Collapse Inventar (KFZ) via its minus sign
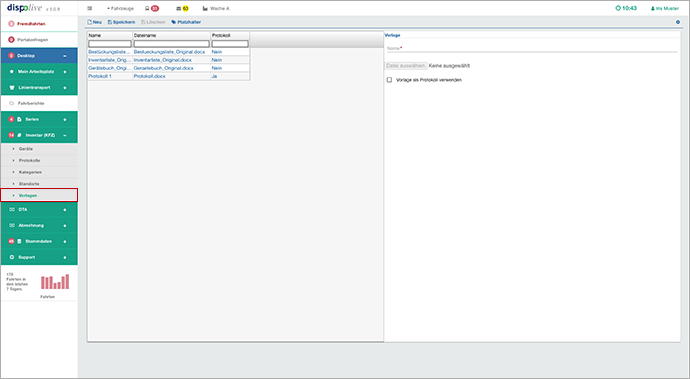 tap(65, 135)
